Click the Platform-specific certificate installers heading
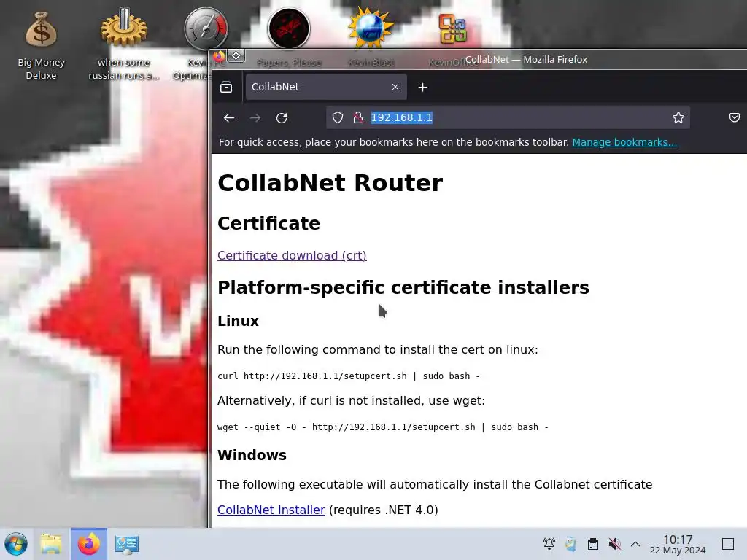 (x=403, y=287)
